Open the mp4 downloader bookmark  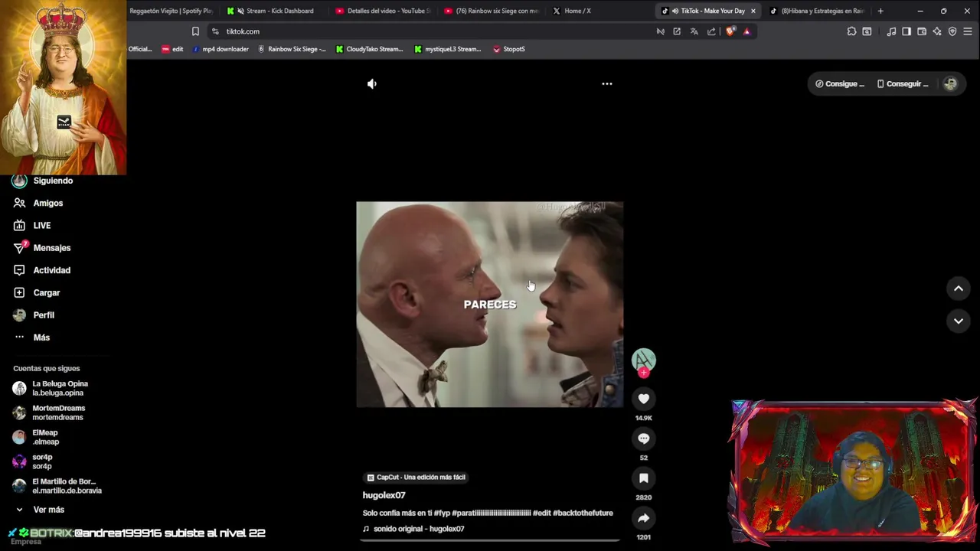pos(220,49)
